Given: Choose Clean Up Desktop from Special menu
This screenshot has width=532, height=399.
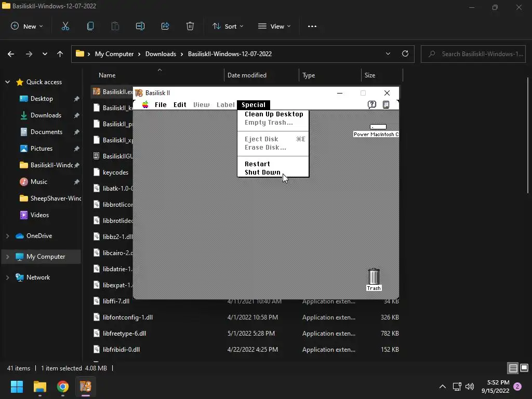Looking at the screenshot, I should click(x=273, y=114).
